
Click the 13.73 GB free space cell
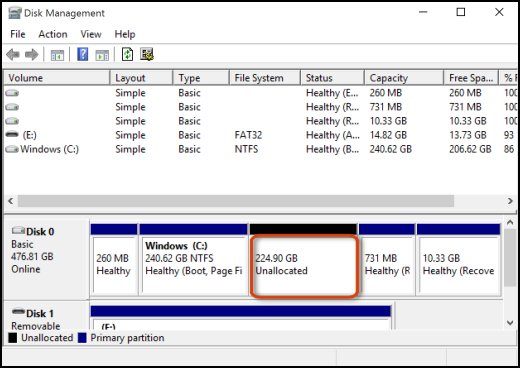click(467, 135)
